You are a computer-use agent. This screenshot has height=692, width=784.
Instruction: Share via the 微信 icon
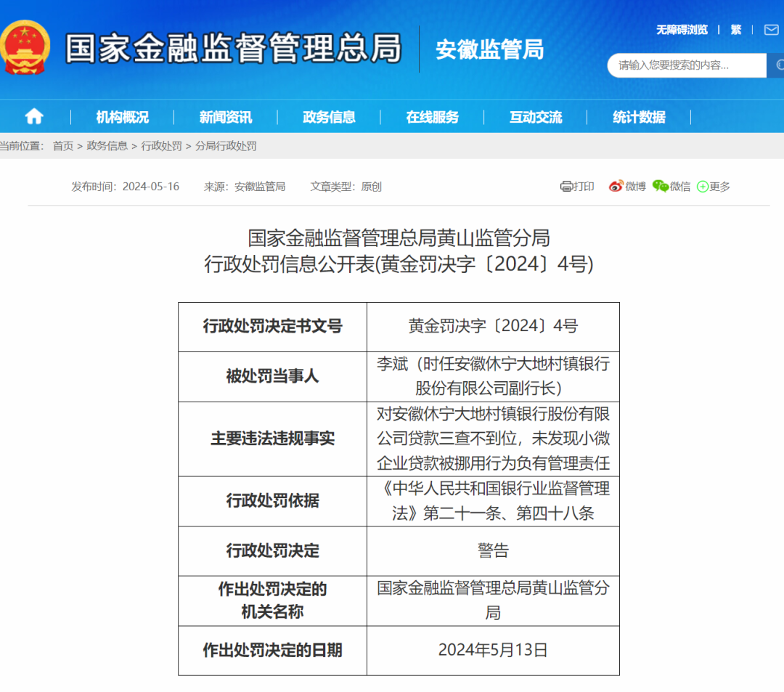point(660,187)
